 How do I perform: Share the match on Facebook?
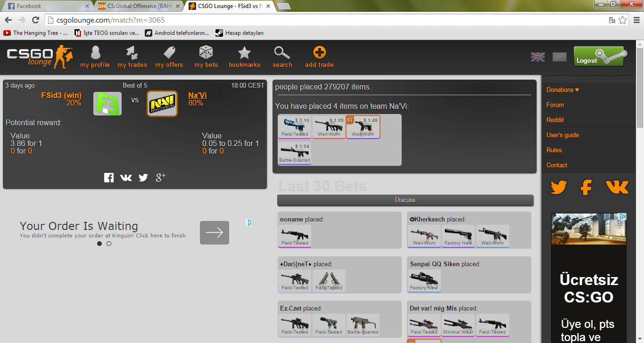point(109,178)
